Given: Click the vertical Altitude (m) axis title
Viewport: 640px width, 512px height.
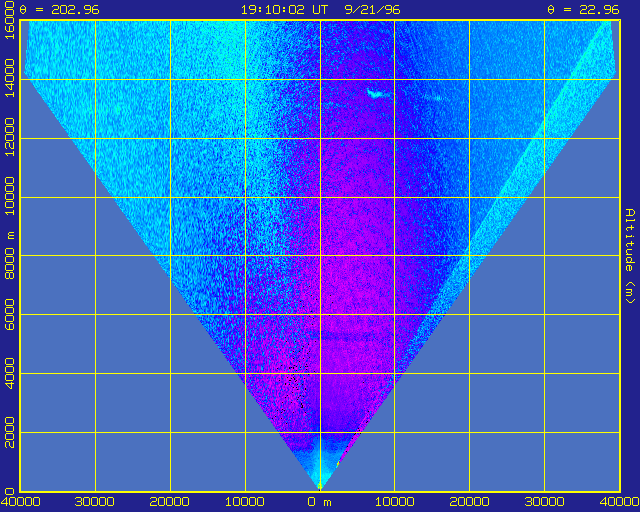Looking at the screenshot, I should point(630,256).
